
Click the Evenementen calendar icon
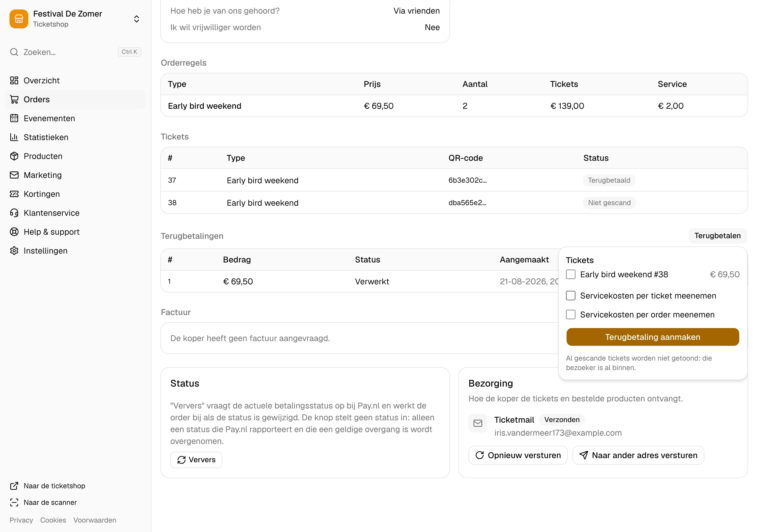coord(14,118)
